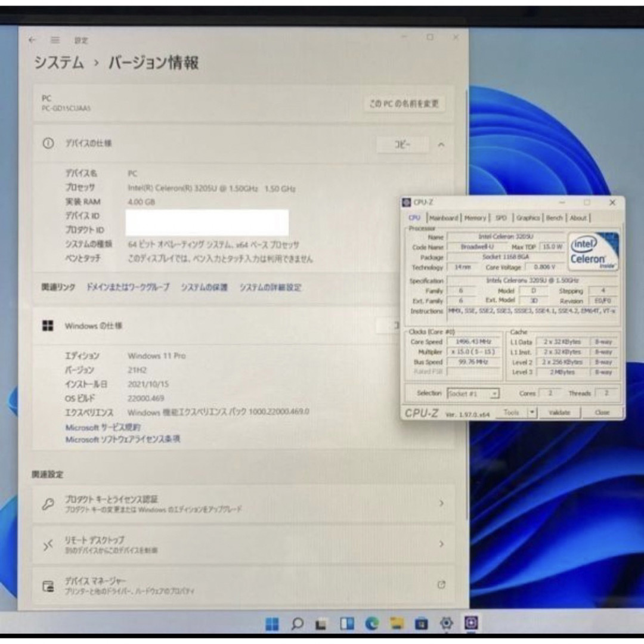Open Widgets from taskbar
This screenshot has height=644, width=644.
[347, 624]
